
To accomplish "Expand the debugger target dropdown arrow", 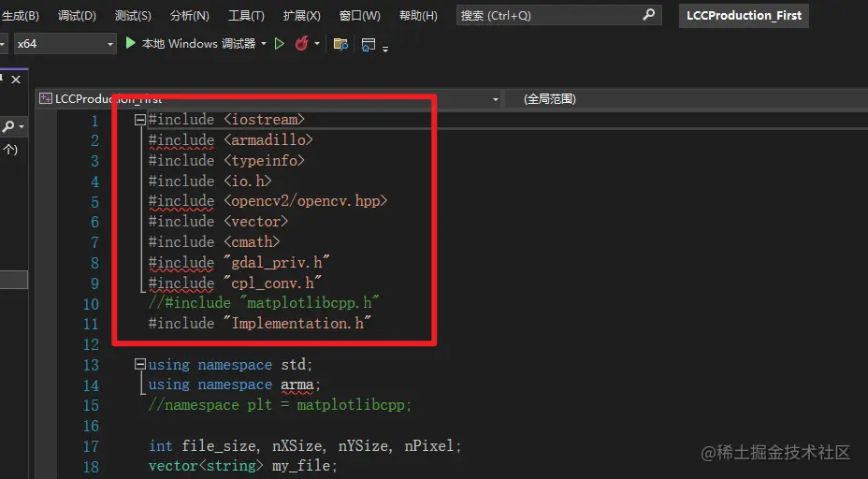I will click(x=264, y=44).
